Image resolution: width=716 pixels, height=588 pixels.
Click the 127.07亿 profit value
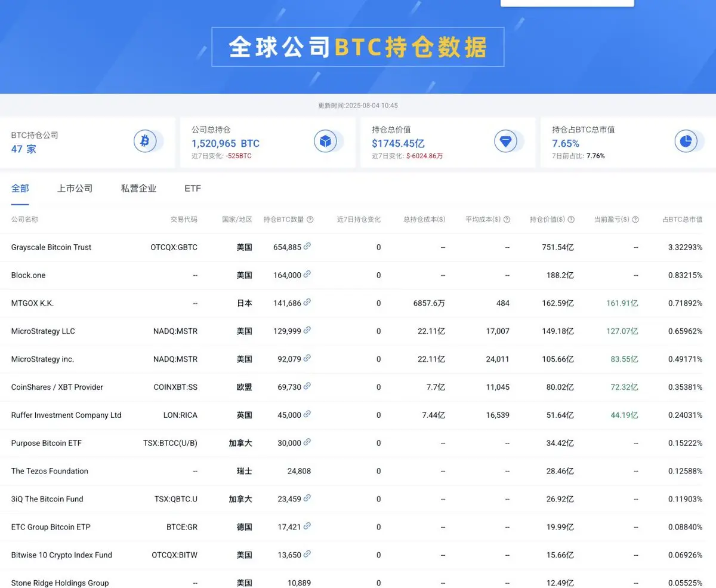click(622, 331)
